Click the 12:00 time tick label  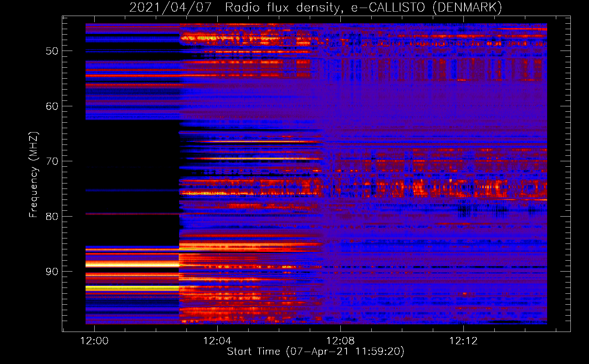[x=94, y=341]
